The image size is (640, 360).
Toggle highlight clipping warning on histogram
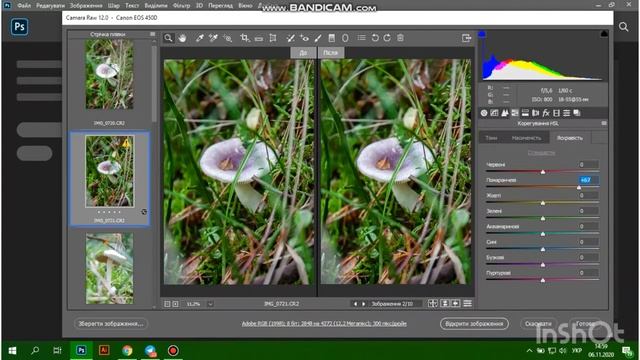click(x=604, y=34)
